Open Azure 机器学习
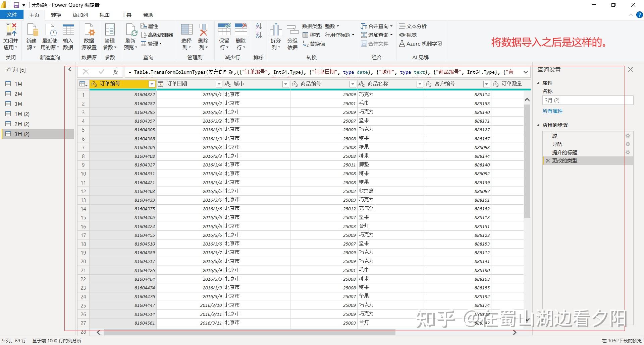Viewport: 644px width, 345px height. click(x=420, y=44)
